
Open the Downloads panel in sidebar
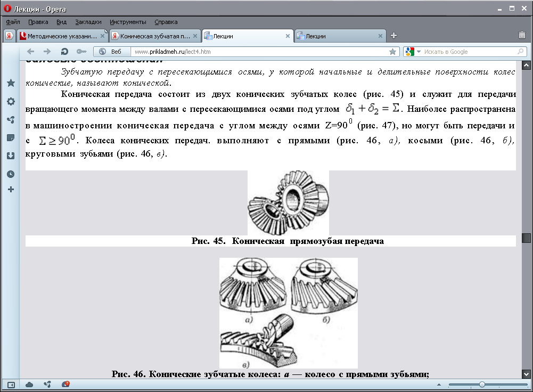pyautogui.click(x=11, y=156)
